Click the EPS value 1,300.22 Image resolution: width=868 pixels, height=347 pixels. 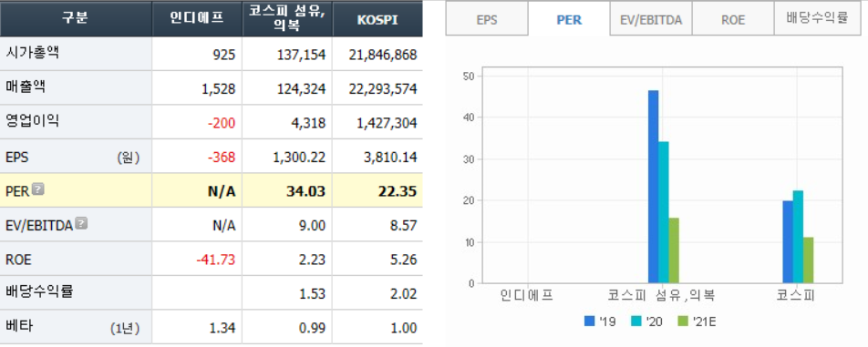[x=299, y=158]
